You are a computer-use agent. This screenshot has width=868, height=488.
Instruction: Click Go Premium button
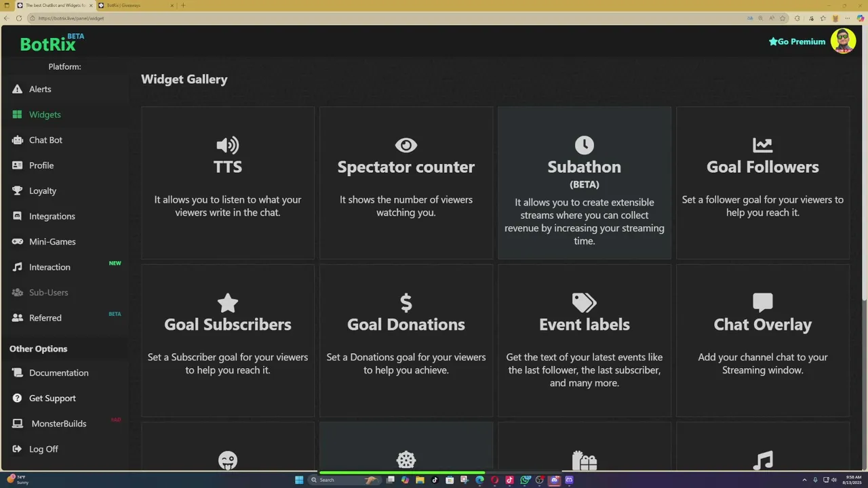point(797,41)
